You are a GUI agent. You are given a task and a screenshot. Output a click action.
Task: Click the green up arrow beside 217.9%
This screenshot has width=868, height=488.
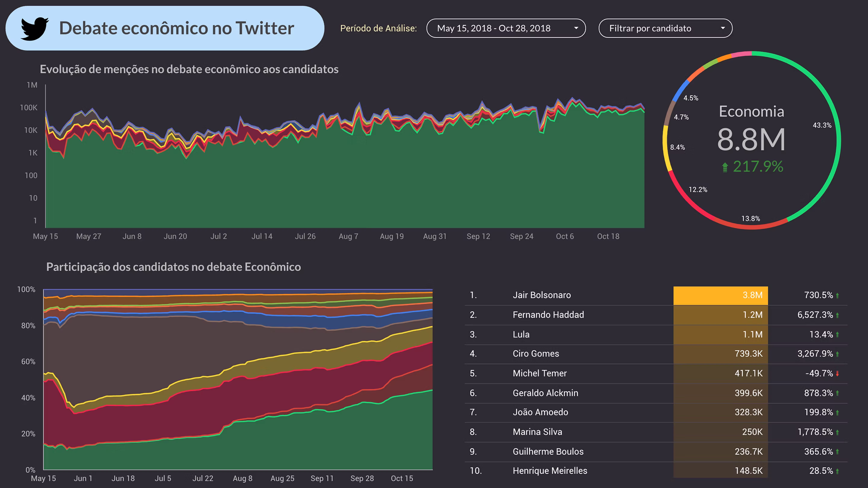(x=725, y=167)
